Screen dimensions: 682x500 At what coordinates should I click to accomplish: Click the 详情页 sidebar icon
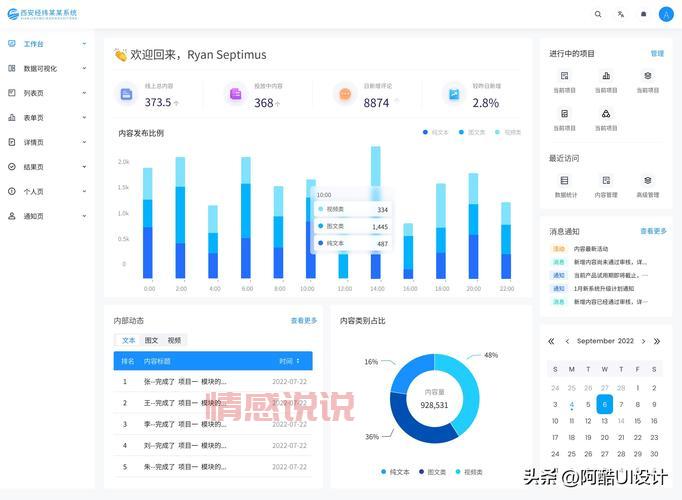tap(12, 142)
